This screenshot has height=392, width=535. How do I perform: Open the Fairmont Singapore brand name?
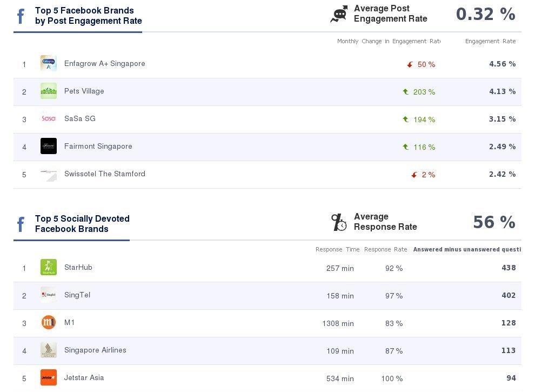tap(98, 146)
